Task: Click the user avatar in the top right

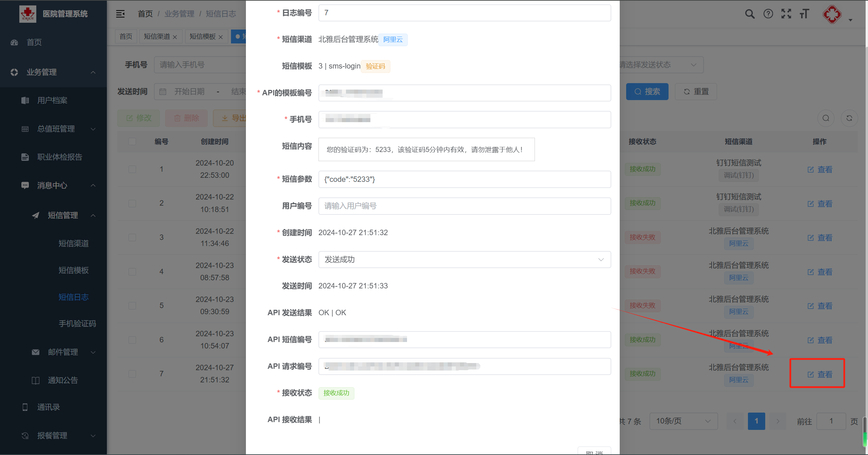Action: (832, 15)
